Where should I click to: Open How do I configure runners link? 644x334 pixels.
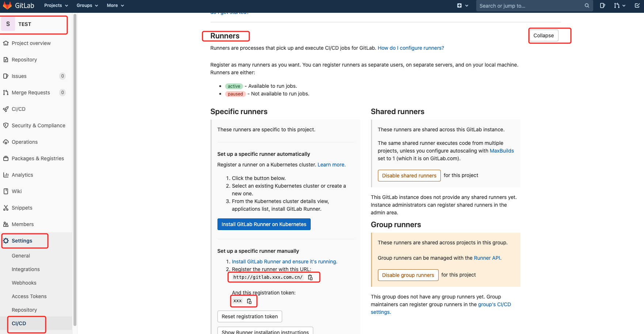point(411,48)
